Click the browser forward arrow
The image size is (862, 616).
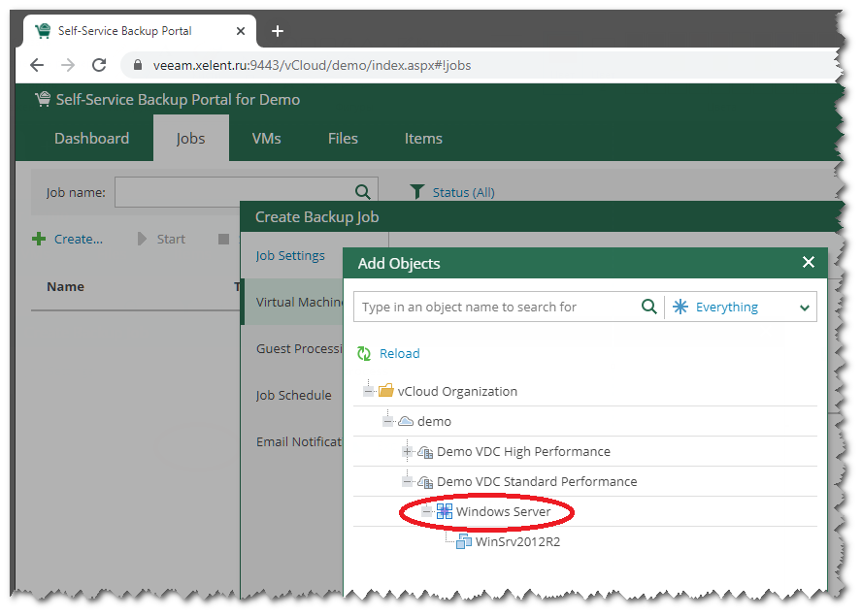tap(68, 65)
